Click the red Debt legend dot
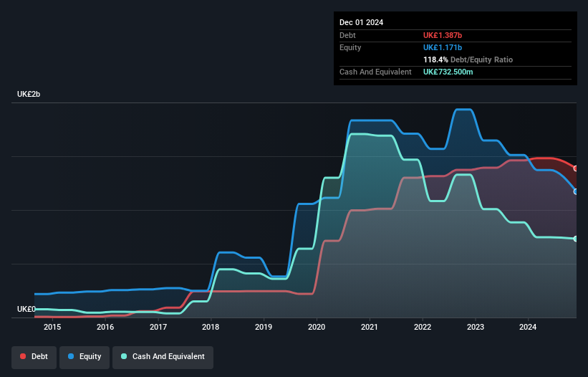The height and width of the screenshot is (377, 588). click(23, 356)
